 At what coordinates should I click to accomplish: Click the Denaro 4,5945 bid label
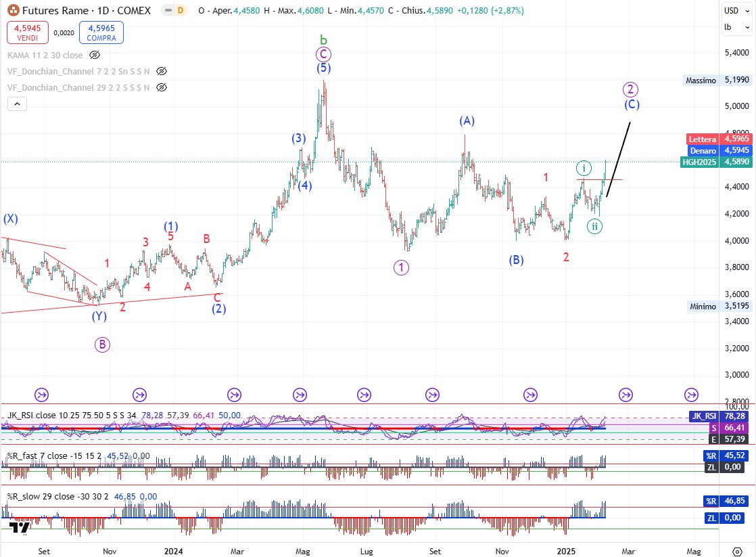[x=720, y=151]
